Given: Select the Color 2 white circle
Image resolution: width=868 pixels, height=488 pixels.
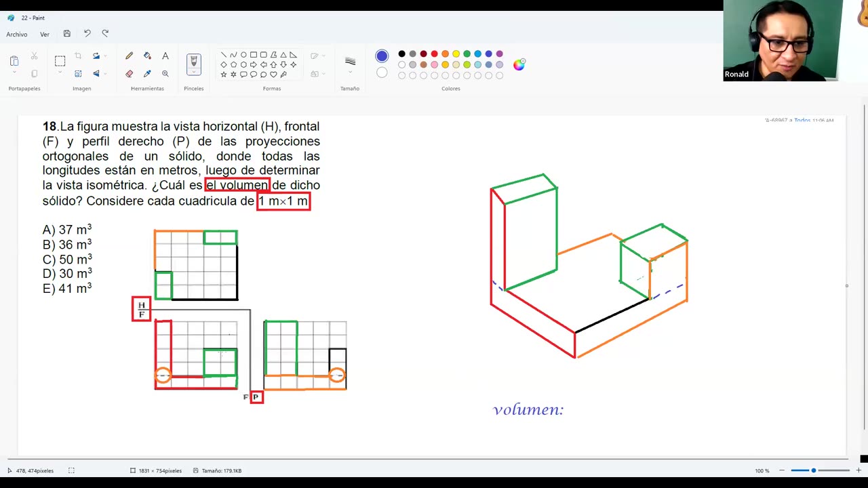Looking at the screenshot, I should [x=382, y=73].
